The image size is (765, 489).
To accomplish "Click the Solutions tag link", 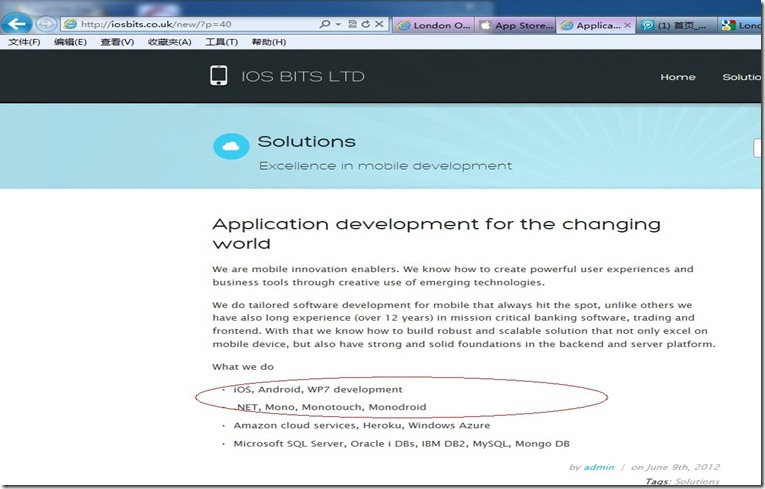I will coord(697,482).
